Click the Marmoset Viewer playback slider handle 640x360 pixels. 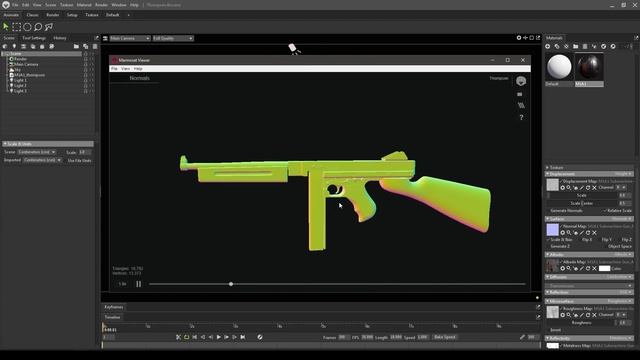231,284
